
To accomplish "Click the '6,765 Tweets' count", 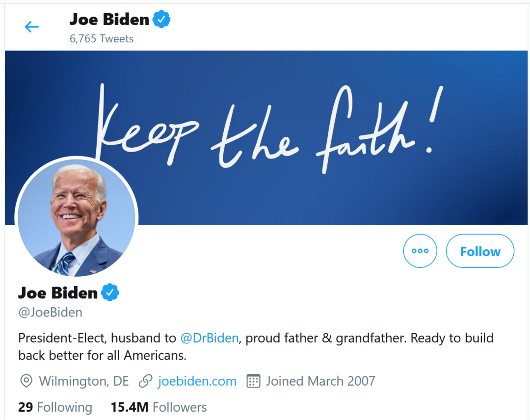I will [102, 39].
